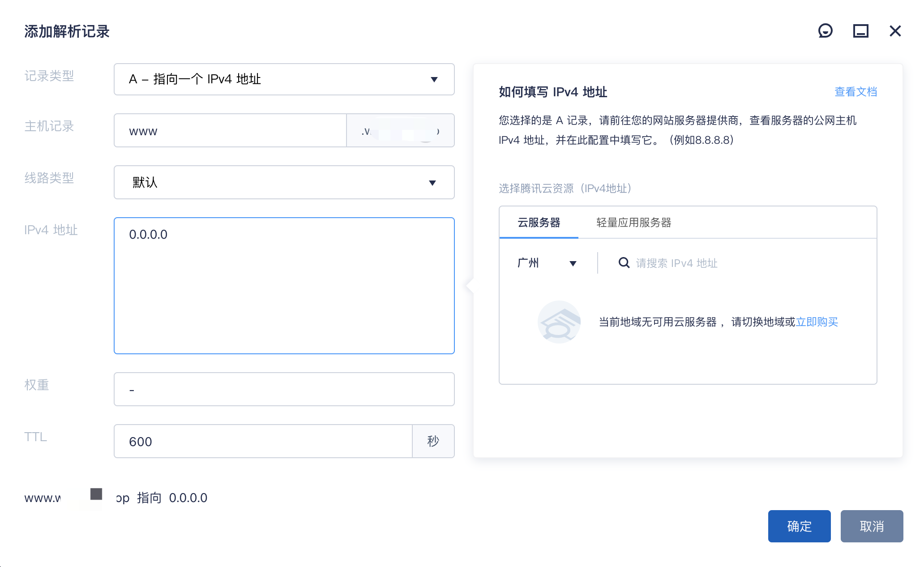Click the 权重 input field
The width and height of the screenshot is (924, 567).
[x=284, y=389]
